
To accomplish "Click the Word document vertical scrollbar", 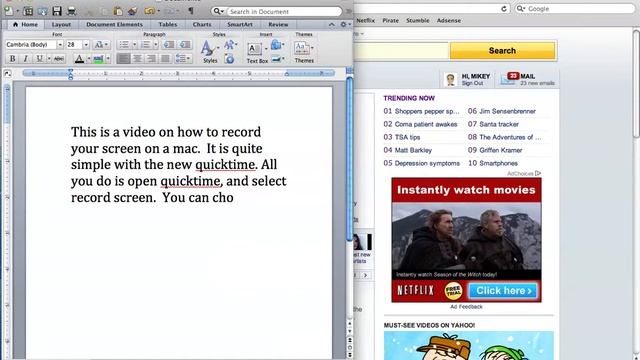I will point(349,159).
